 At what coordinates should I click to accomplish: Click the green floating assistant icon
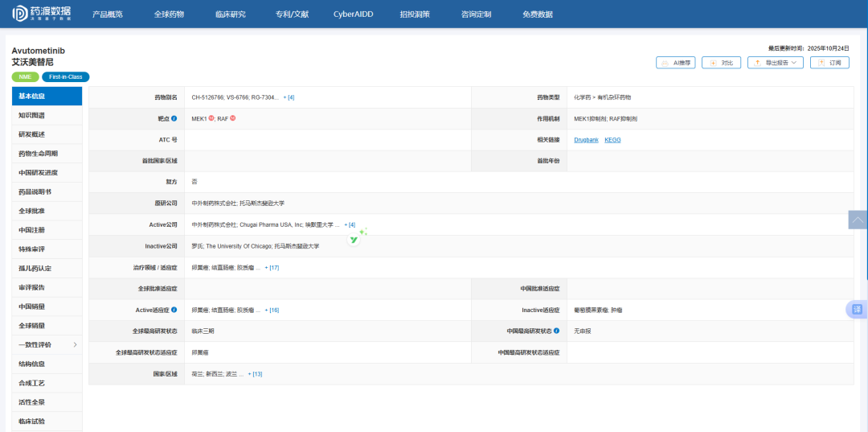pos(354,239)
